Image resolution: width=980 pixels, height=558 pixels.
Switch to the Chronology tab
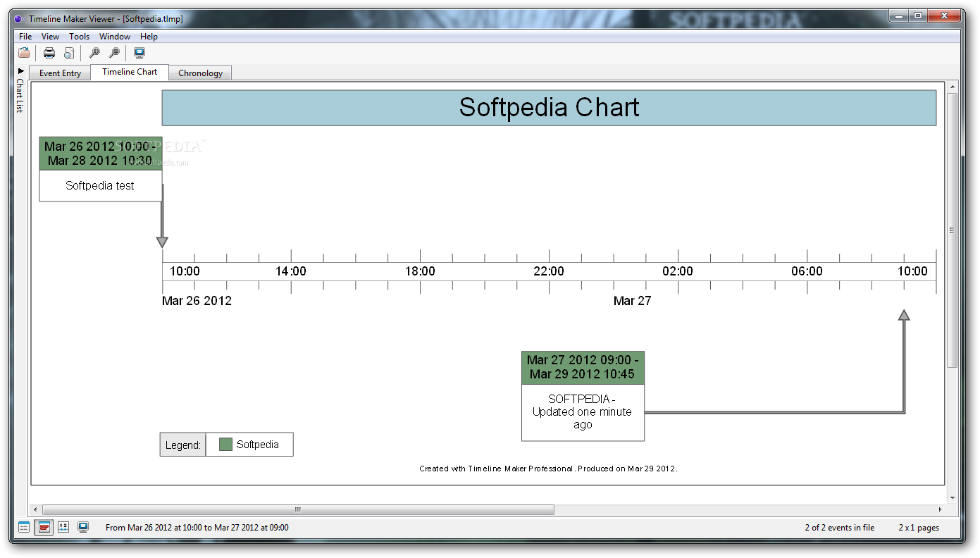click(x=200, y=73)
